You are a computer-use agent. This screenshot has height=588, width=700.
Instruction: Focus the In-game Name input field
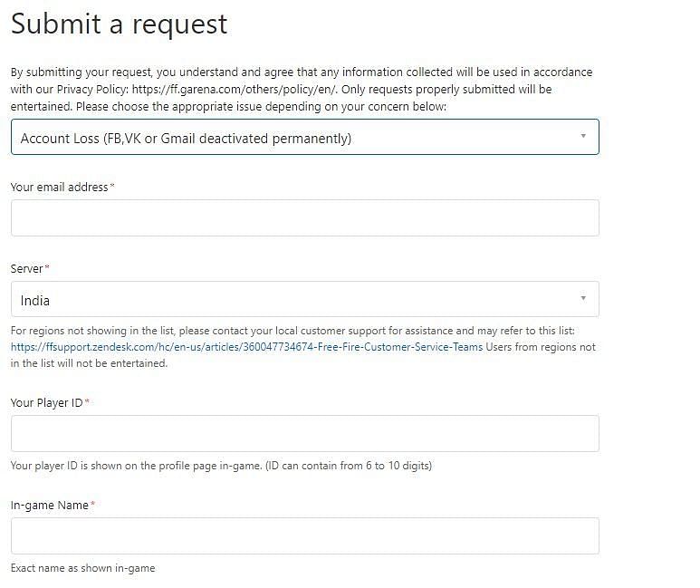coord(304,536)
